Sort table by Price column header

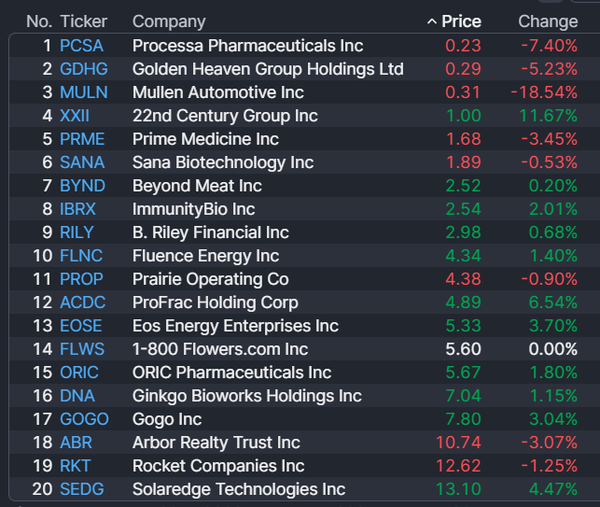[x=461, y=21]
